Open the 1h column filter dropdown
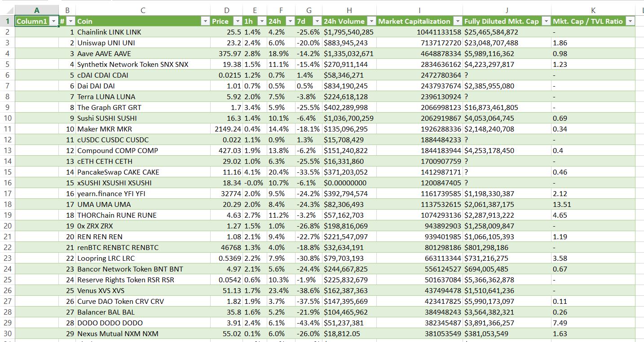The image size is (644, 342). click(261, 21)
